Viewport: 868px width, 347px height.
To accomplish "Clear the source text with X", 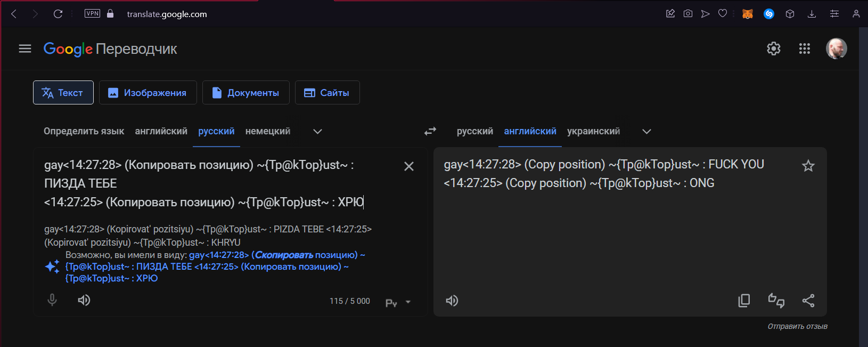I will 409,166.
